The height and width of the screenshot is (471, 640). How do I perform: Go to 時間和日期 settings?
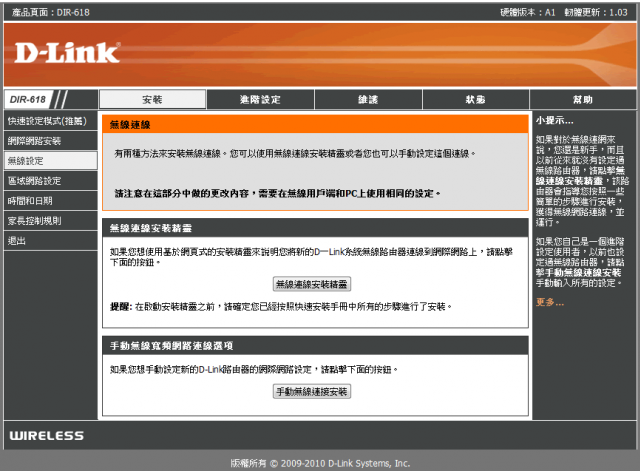tap(51, 201)
